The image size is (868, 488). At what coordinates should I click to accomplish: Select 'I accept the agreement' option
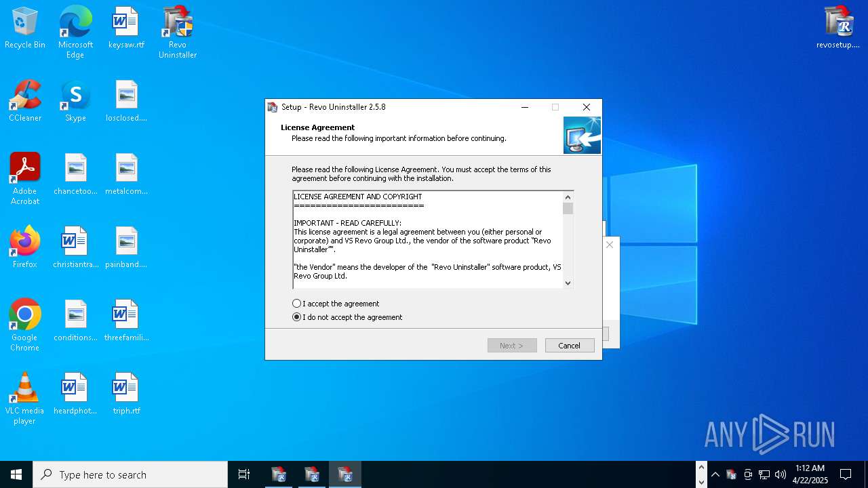(336, 304)
